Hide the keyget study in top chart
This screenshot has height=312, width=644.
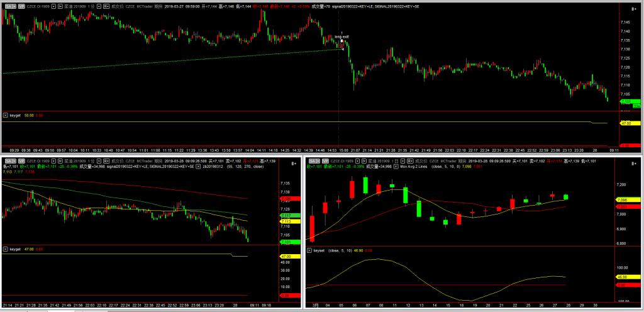[x=5, y=115]
